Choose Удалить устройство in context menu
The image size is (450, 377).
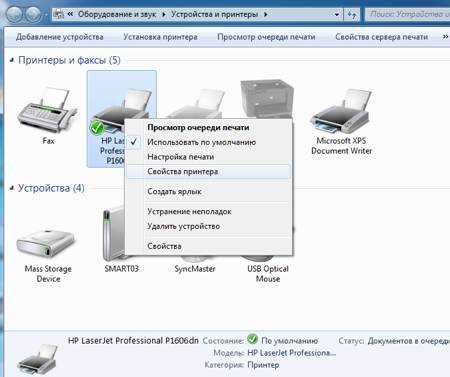point(208,226)
